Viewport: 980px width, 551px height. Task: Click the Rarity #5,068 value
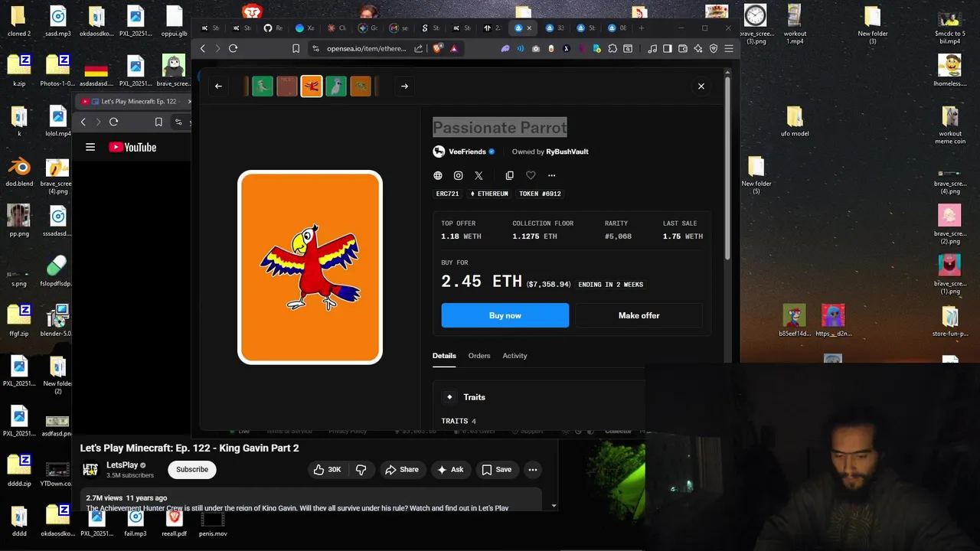[618, 236]
